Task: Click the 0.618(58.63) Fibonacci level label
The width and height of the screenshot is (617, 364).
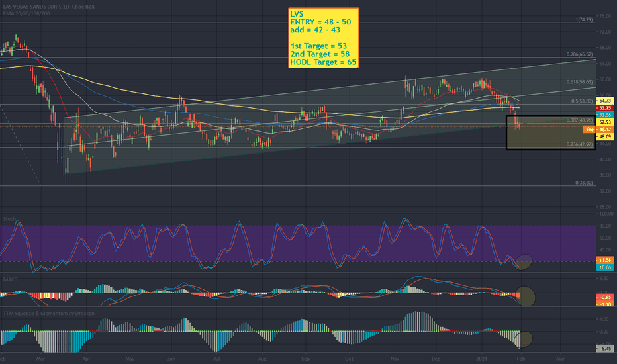Action: (580, 82)
